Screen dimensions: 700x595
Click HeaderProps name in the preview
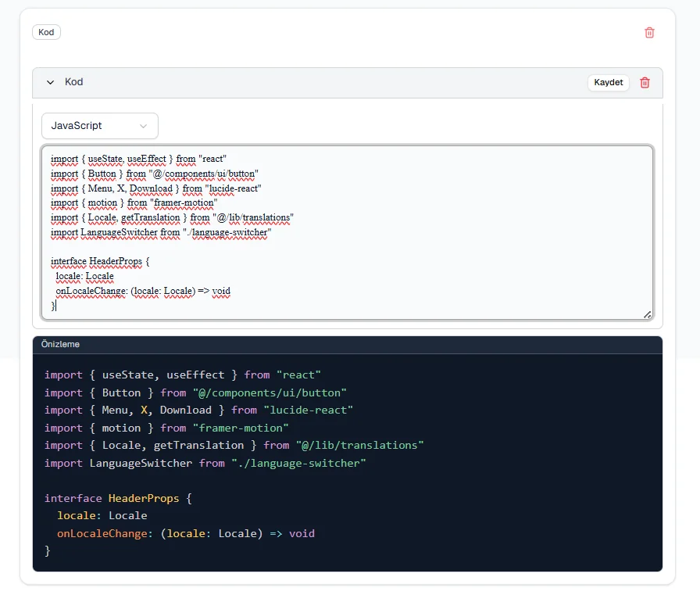(143, 499)
